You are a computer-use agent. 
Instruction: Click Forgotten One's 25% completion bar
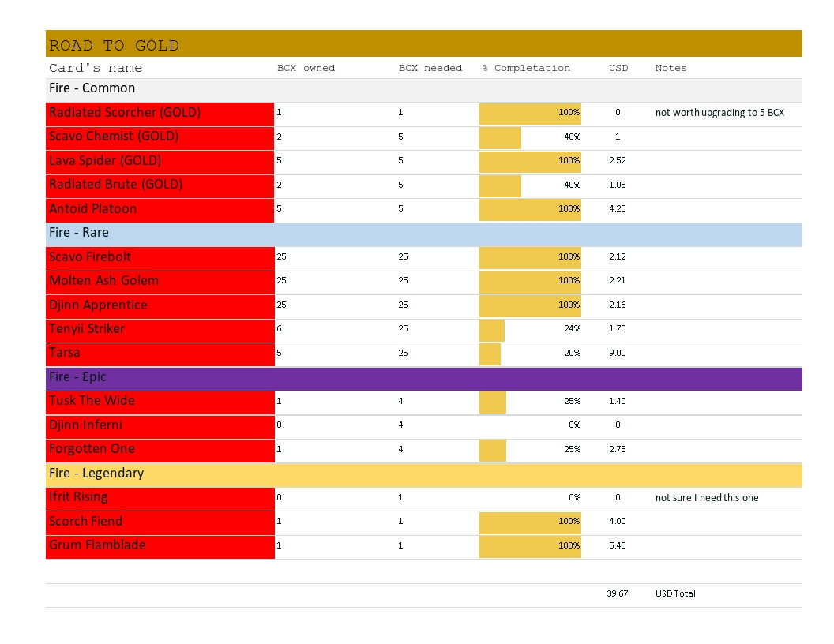493,450
